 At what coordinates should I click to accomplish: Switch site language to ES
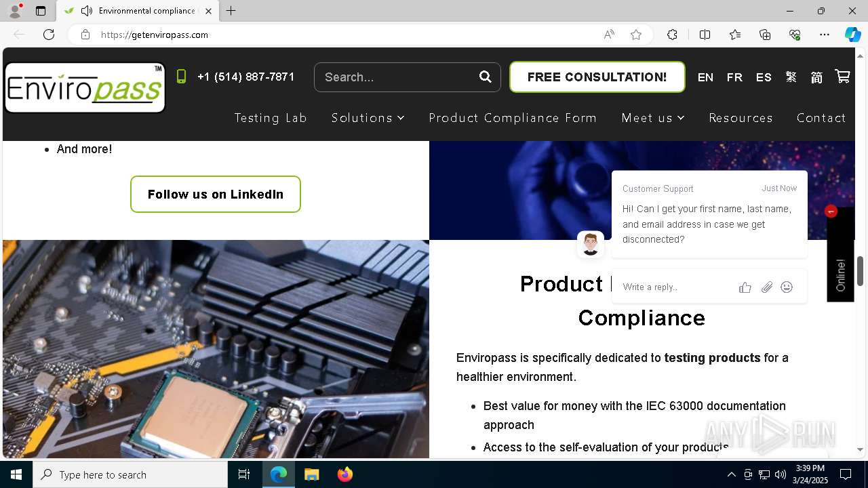click(x=764, y=77)
